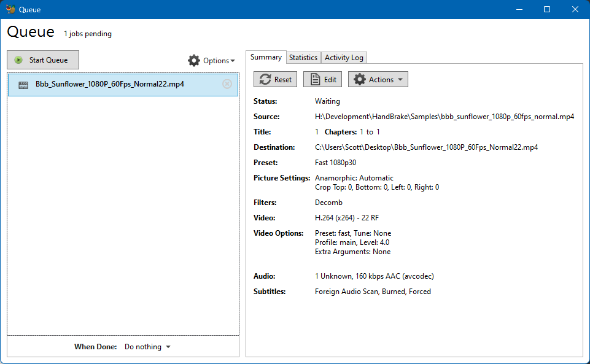Viewport: 590px width, 364px height.
Task: Click the '1 jobs pending' status label
Action: [88, 34]
